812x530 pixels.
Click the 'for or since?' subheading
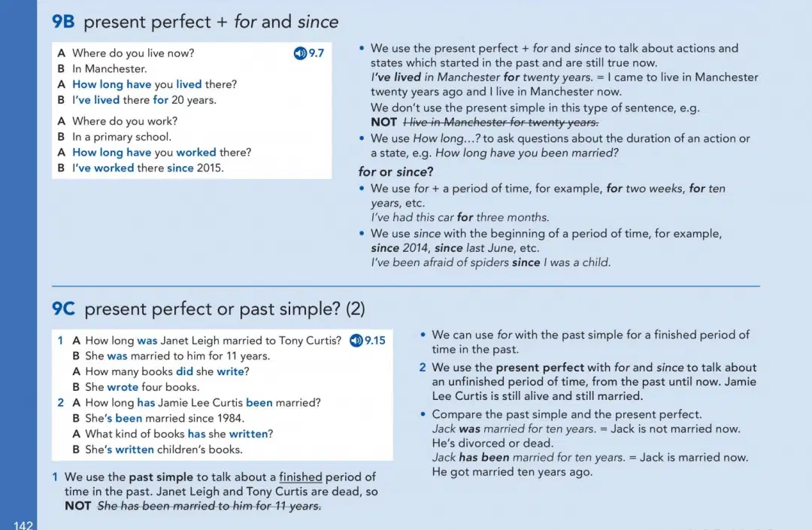pos(395,172)
